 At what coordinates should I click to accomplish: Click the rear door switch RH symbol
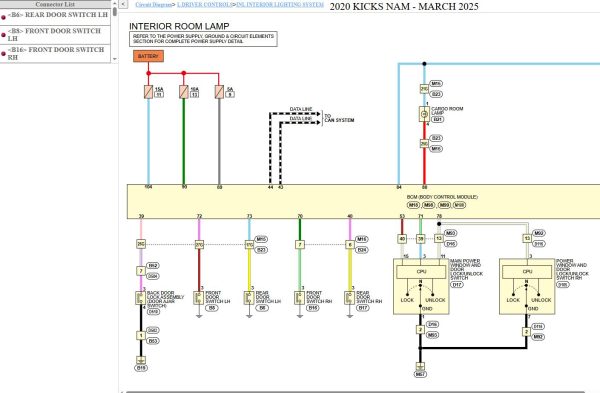point(349,298)
